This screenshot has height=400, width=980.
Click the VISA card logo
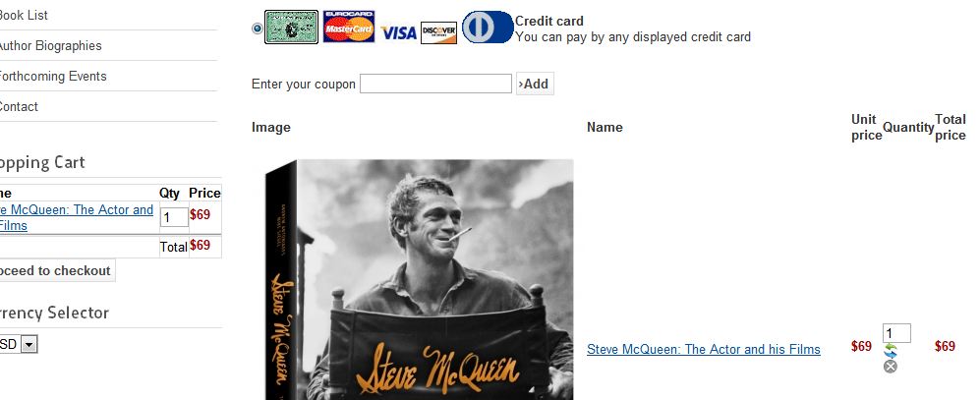[398, 32]
